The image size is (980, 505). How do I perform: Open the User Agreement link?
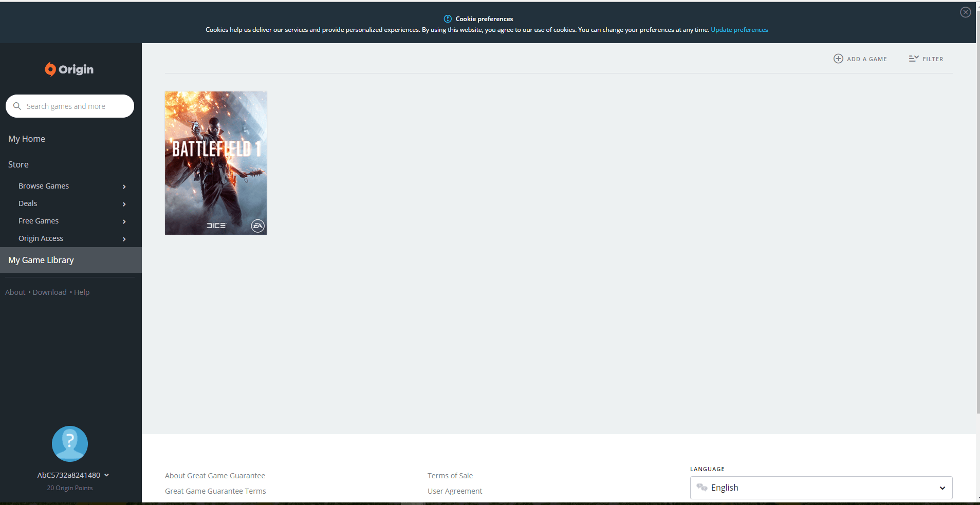pos(455,491)
